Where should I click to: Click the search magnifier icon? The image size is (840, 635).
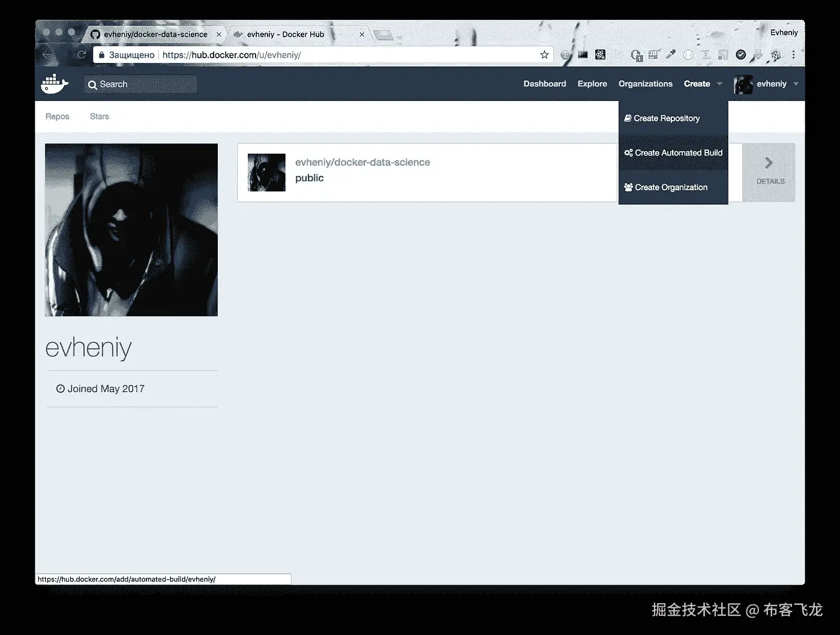tap(92, 85)
